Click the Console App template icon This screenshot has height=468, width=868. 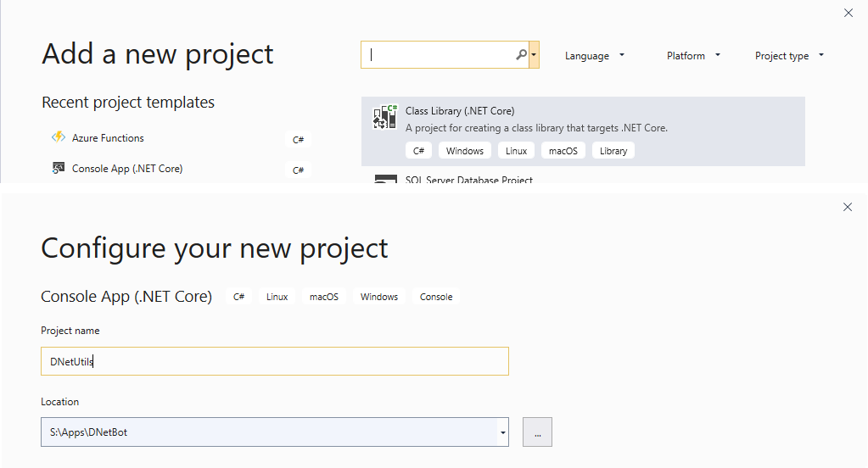[59, 168]
